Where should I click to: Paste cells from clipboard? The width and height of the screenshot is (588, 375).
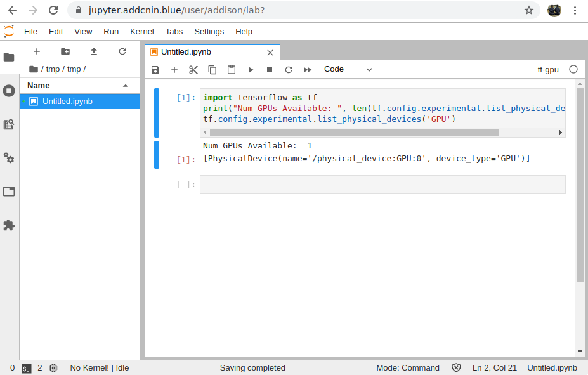pos(232,70)
